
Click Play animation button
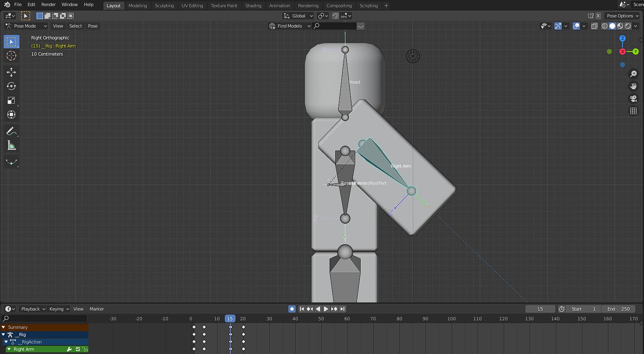pyautogui.click(x=326, y=309)
